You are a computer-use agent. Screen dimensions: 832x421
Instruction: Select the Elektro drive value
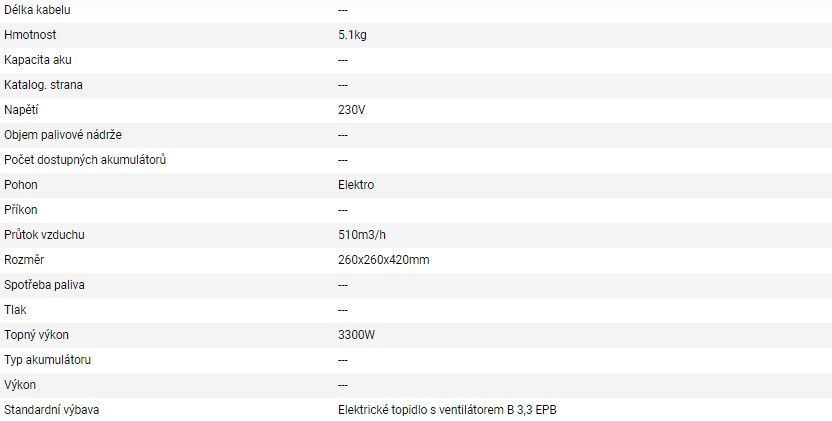click(x=356, y=185)
